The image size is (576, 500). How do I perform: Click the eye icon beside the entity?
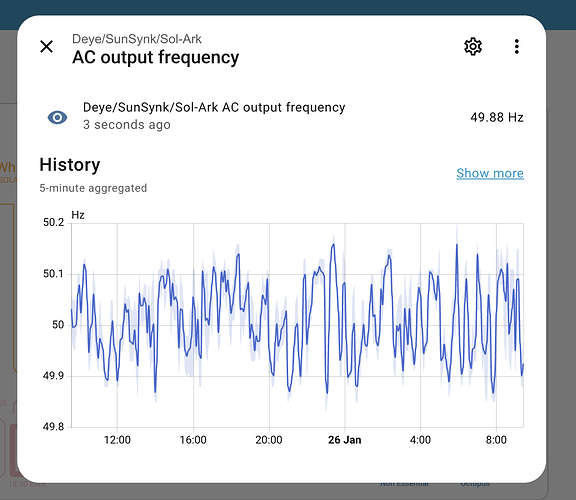tap(57, 118)
